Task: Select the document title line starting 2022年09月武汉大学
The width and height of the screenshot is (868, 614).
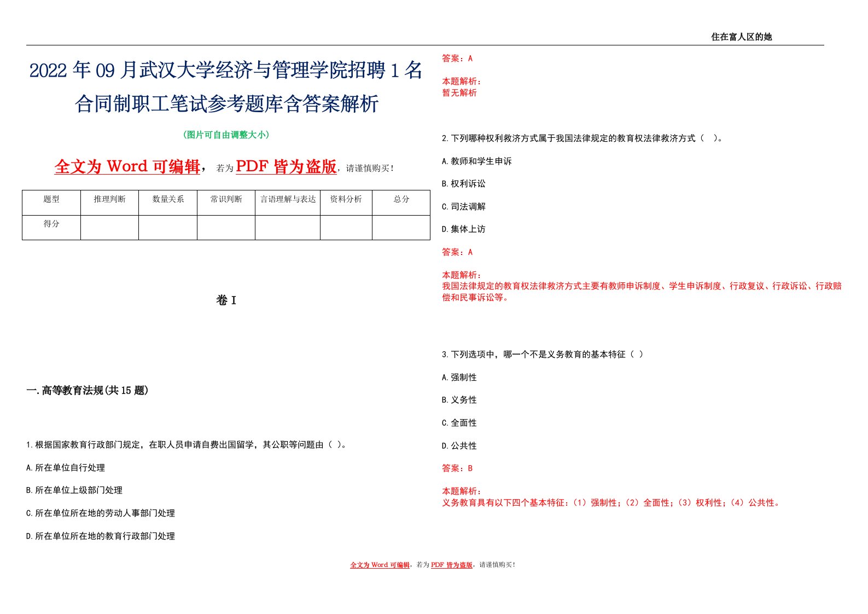Action: pos(226,70)
